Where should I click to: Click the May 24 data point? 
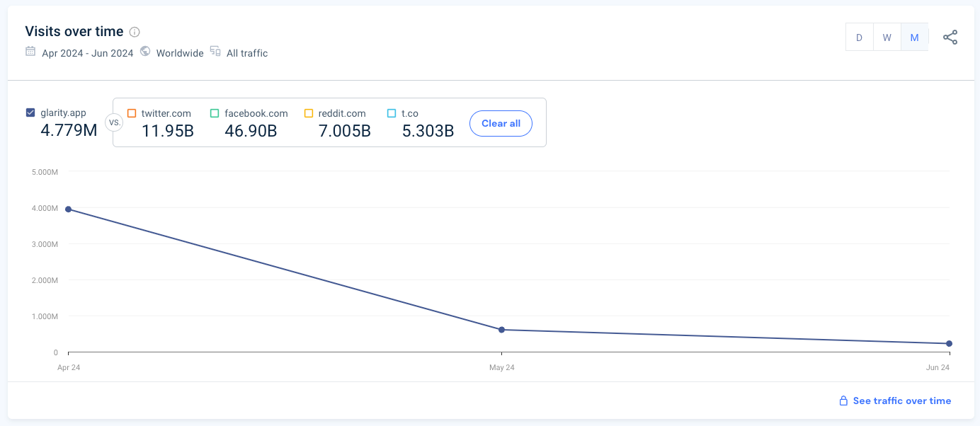tap(502, 330)
